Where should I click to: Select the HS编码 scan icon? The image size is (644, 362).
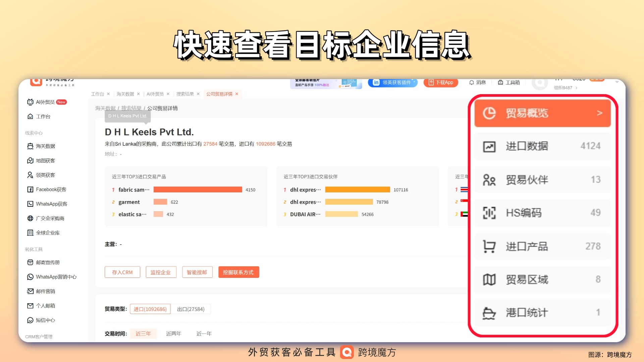pyautogui.click(x=489, y=213)
